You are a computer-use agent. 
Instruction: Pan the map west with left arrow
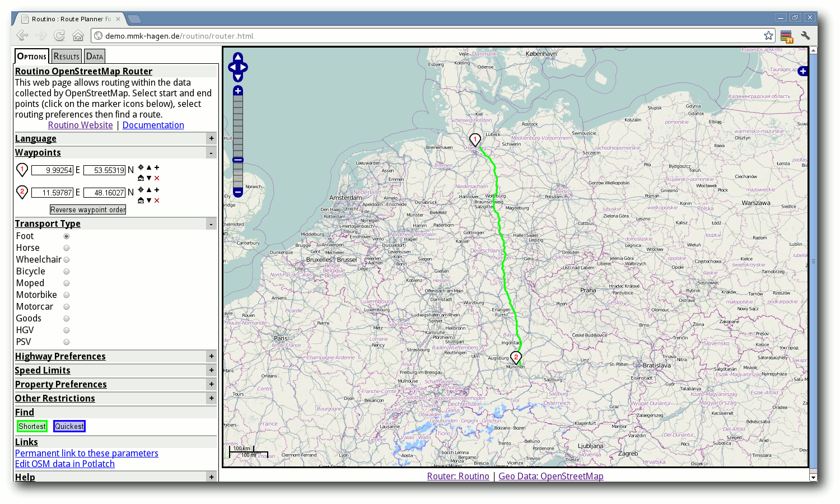click(x=233, y=67)
